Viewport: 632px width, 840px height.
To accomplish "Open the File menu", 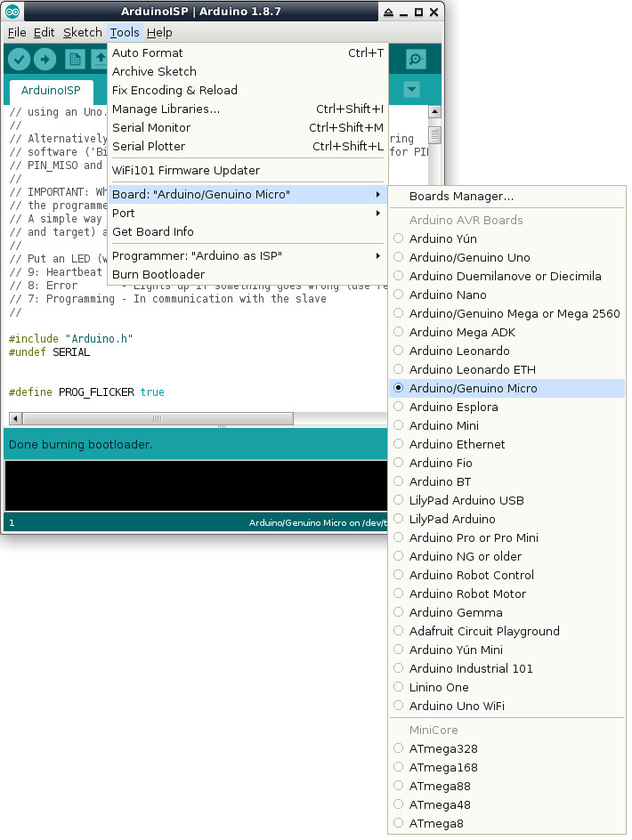I will point(17,33).
